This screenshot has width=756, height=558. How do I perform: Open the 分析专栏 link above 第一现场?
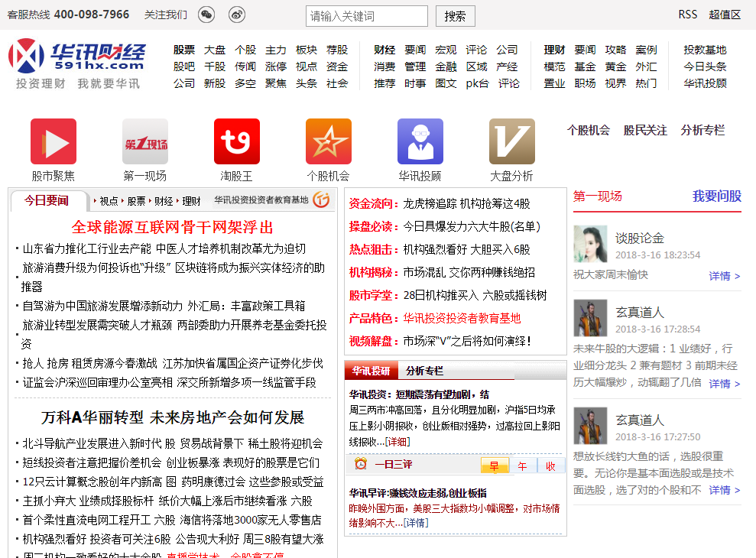[702, 130]
